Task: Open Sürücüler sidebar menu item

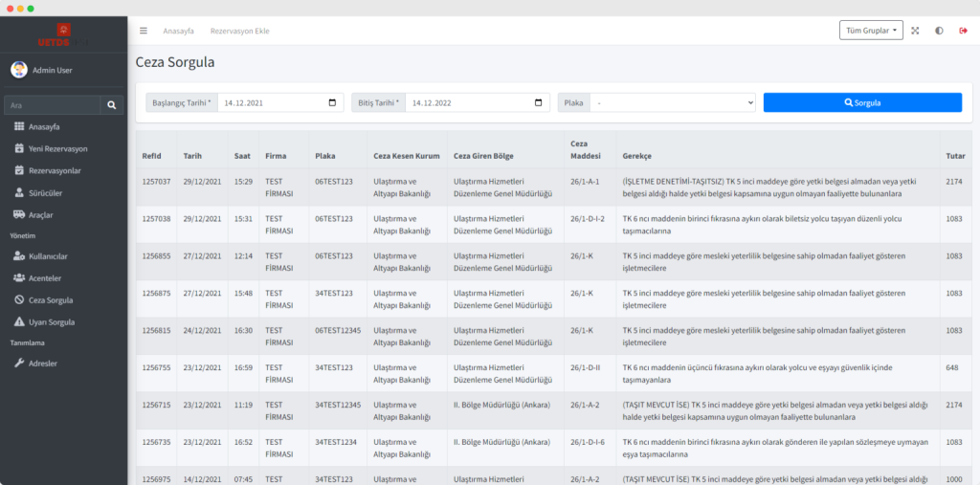Action: coord(46,192)
